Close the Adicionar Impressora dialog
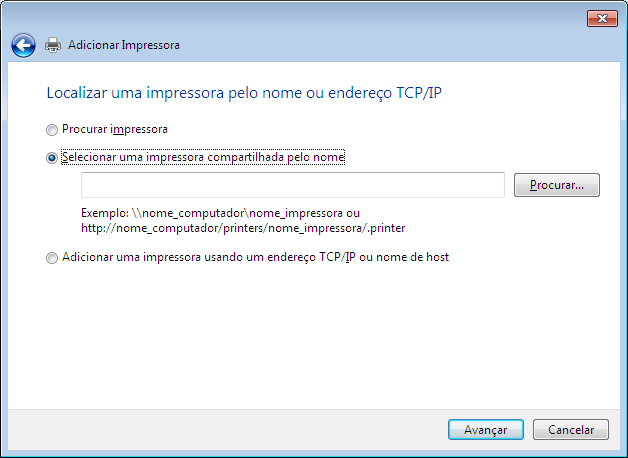Image resolution: width=628 pixels, height=458 pixels. point(602,18)
